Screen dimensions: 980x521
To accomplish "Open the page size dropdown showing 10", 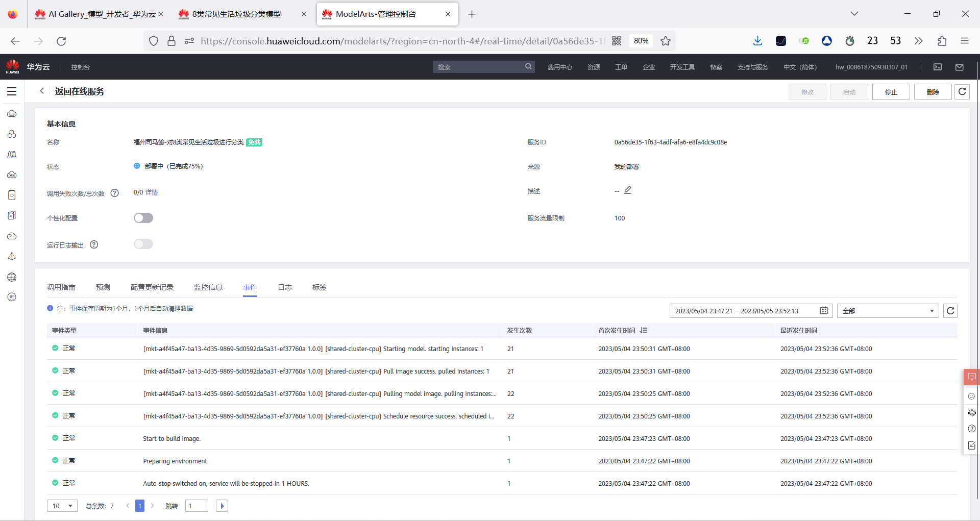I will tap(62, 506).
